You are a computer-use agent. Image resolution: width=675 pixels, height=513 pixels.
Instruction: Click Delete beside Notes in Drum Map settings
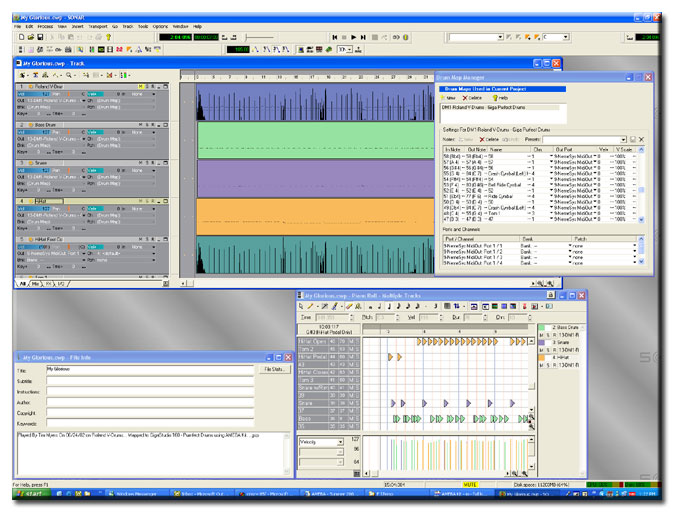489,139
